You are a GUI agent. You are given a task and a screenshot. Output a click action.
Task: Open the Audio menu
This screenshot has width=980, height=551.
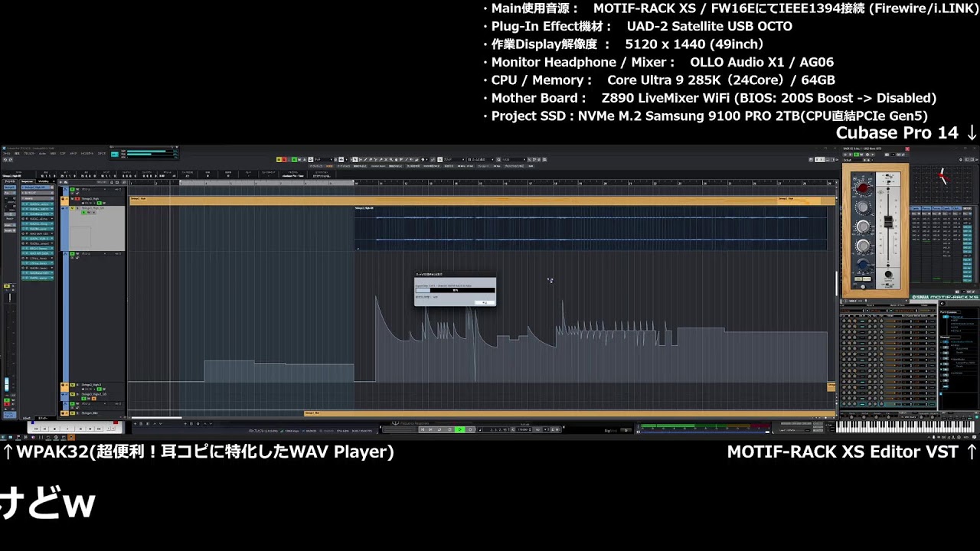[x=43, y=153]
